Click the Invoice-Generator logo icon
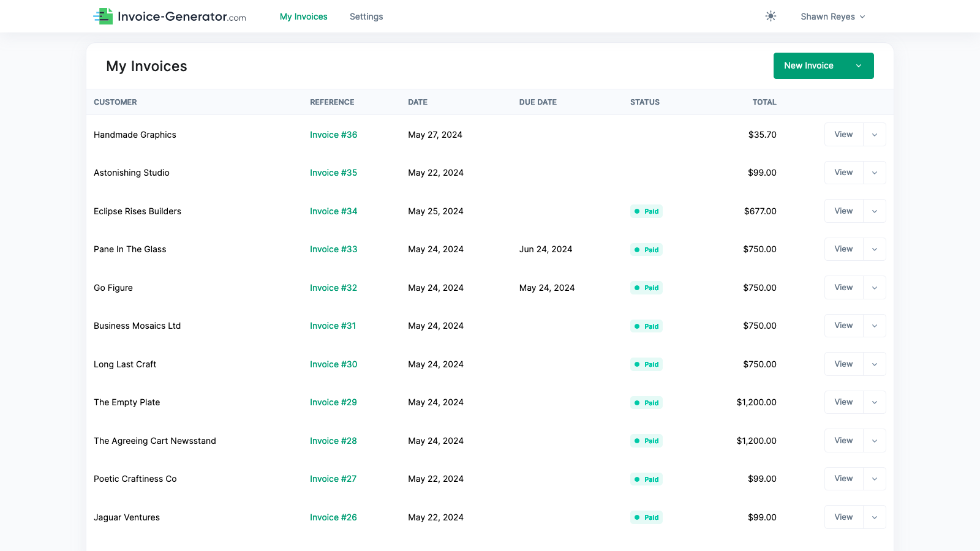Image resolution: width=980 pixels, height=551 pixels. point(104,17)
